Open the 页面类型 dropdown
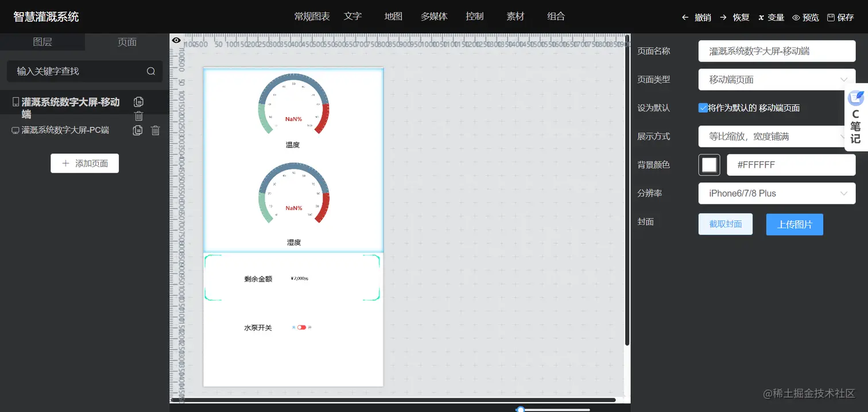 click(777, 80)
